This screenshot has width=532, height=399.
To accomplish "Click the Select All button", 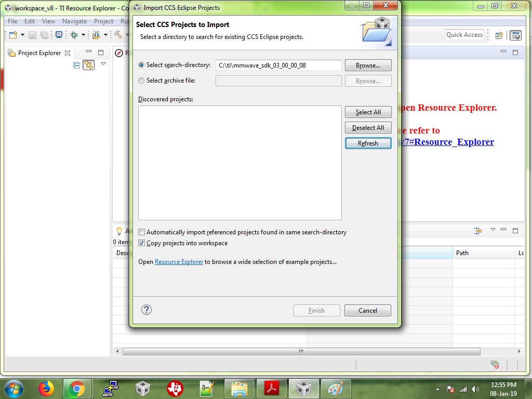I will click(x=368, y=112).
